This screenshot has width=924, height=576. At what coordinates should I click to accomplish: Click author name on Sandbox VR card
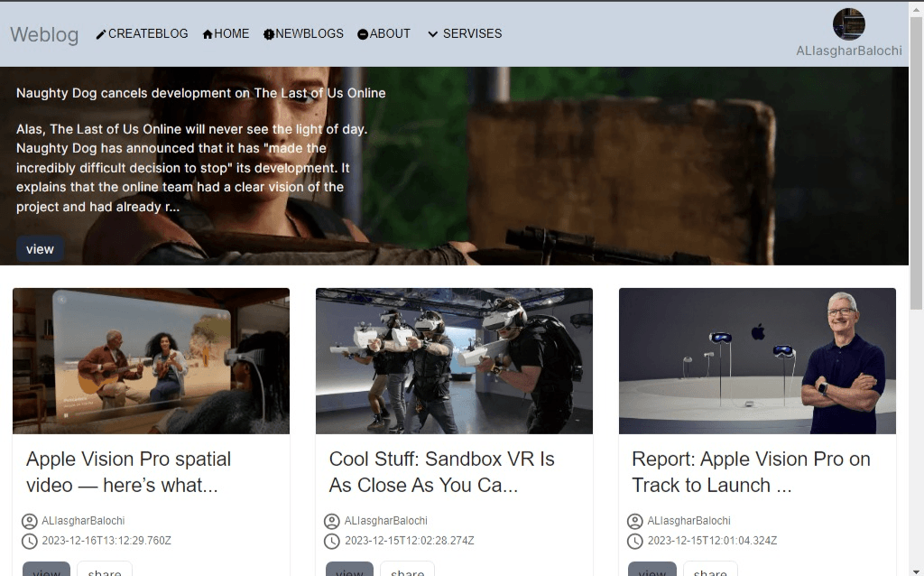point(386,521)
